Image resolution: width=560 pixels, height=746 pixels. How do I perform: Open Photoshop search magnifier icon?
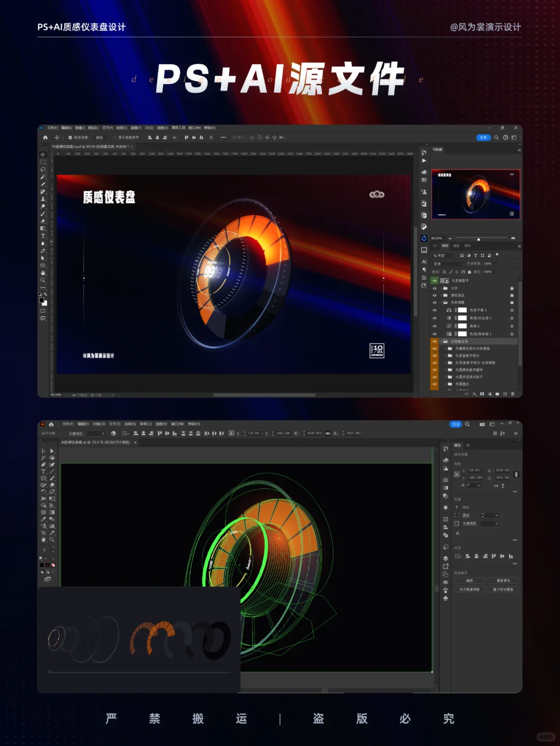coord(496,137)
